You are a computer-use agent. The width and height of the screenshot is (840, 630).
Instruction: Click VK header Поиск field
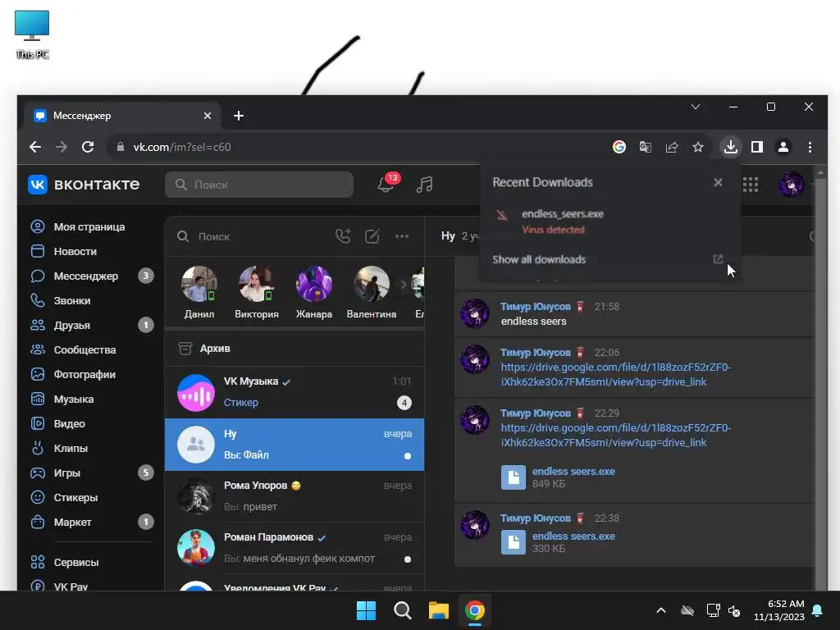259,185
